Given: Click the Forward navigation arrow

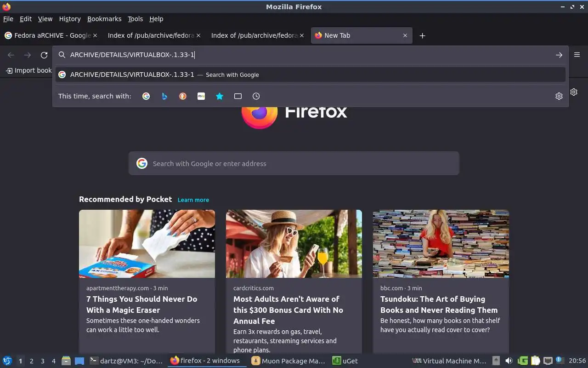Looking at the screenshot, I should click(x=28, y=55).
